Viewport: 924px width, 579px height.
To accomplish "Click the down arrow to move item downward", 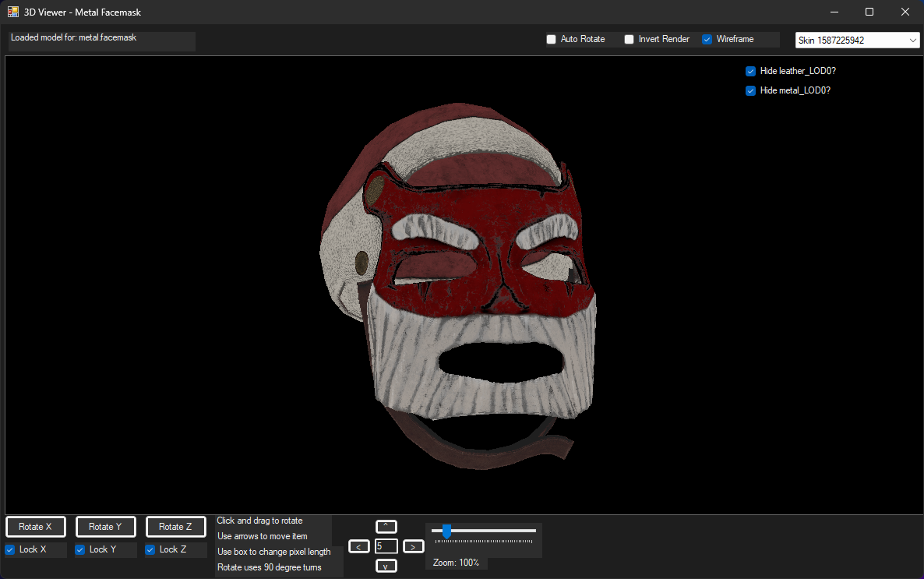I will coord(386,566).
